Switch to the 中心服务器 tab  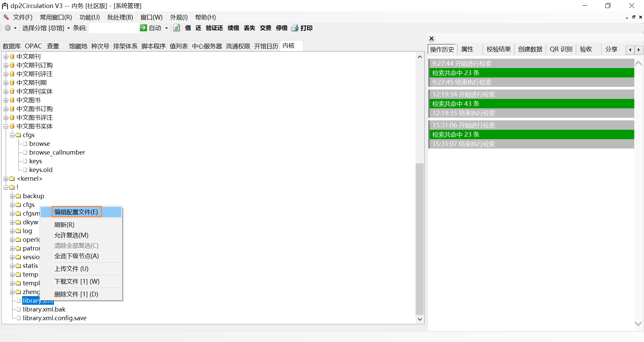coord(207,46)
